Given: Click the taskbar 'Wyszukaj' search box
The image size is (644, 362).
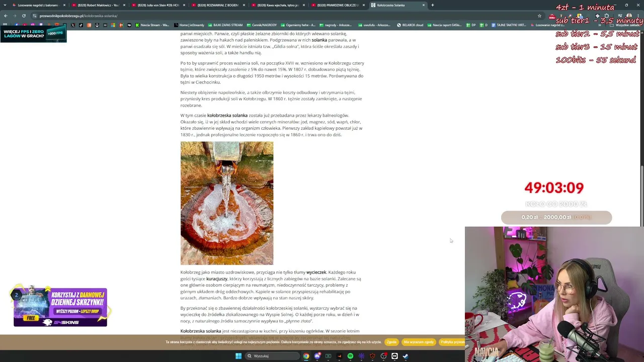Looking at the screenshot, I should [272, 356].
